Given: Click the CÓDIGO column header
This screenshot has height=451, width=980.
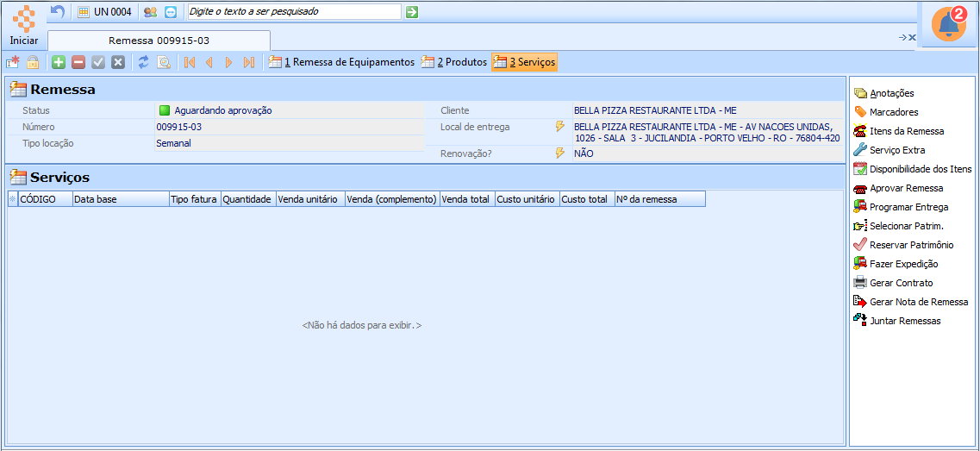Looking at the screenshot, I should 45,199.
